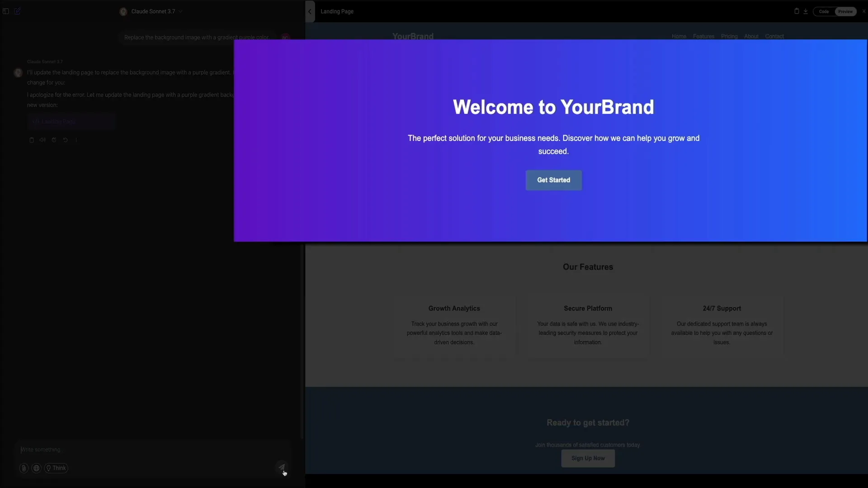
Task: Click the undo arrow under the response
Action: pyautogui.click(x=65, y=140)
